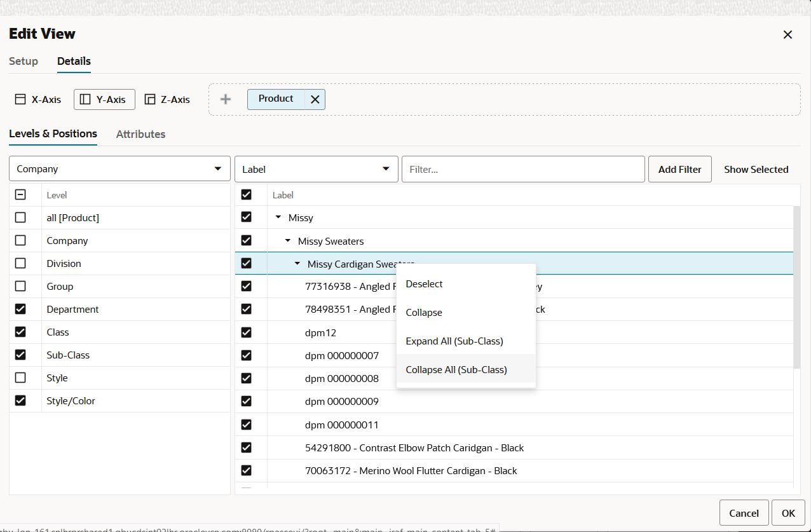Image resolution: width=811 pixels, height=532 pixels.
Task: Remove the Product chip with X icon
Action: 315,99
